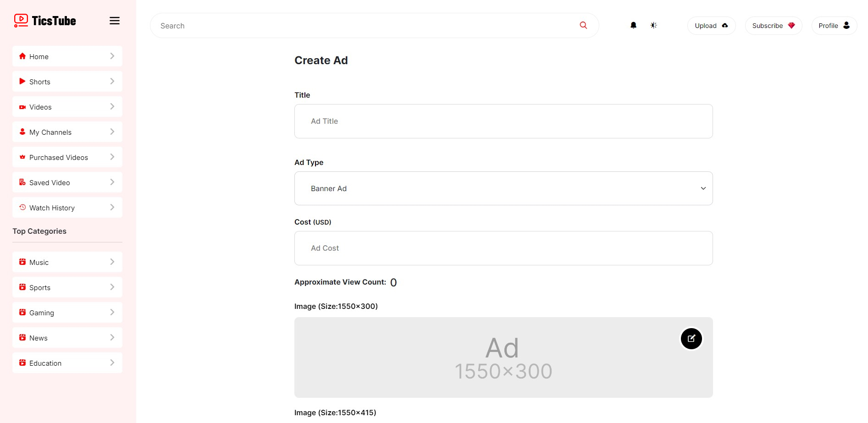Image resolution: width=868 pixels, height=423 pixels.
Task: Click the Upload button
Action: (x=711, y=26)
